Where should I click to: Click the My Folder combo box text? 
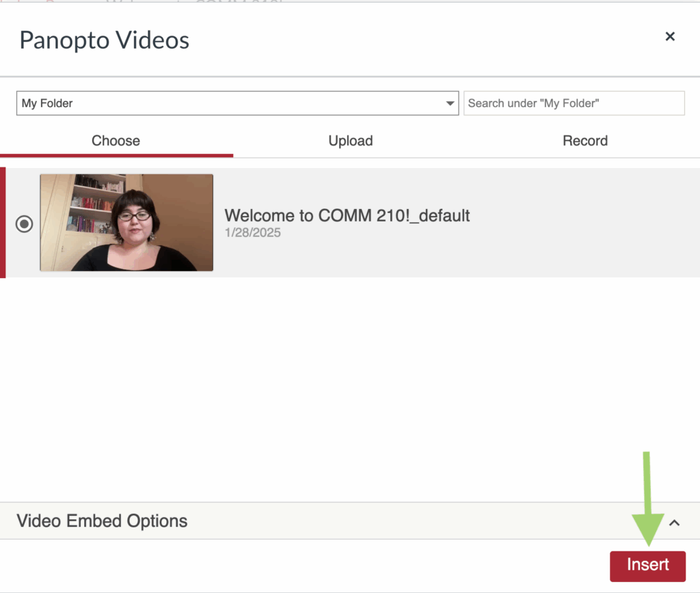[47, 104]
